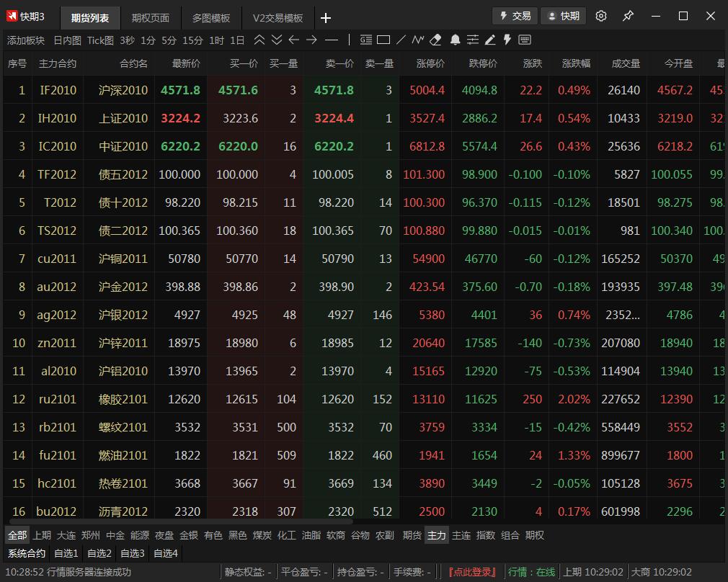Open the keyboard wizard icon
This screenshot has width=728, height=582.
pos(524,41)
